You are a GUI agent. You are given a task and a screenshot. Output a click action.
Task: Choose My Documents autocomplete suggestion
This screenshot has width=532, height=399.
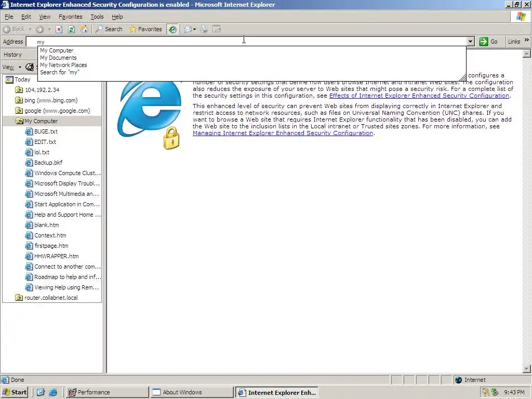coord(58,58)
